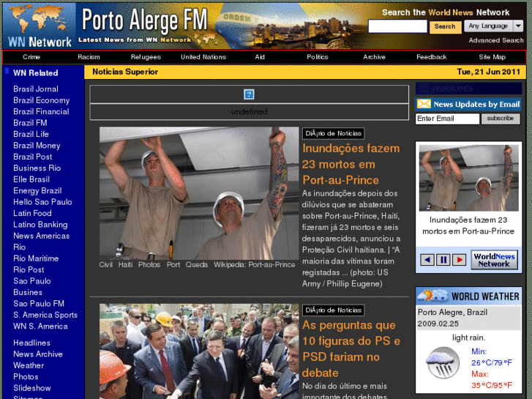Click the WN Network globe logo
This screenshot has width=532, height=399.
[x=40, y=26]
